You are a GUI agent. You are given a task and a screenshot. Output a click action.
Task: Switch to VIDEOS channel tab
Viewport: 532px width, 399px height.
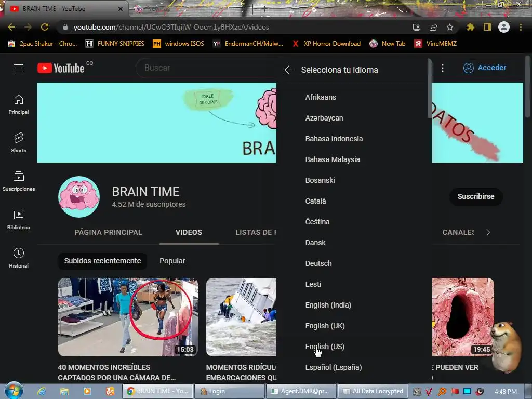click(x=189, y=232)
